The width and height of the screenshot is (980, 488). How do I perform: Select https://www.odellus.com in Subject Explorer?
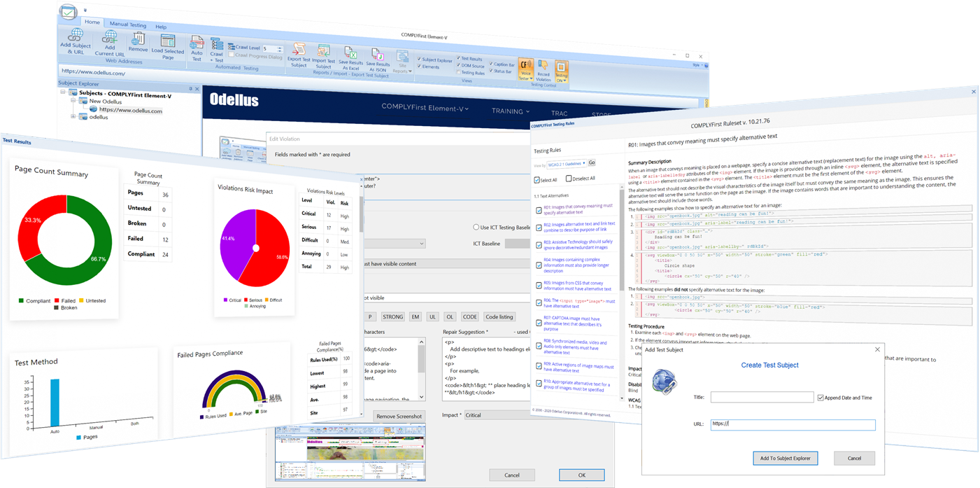click(x=131, y=110)
